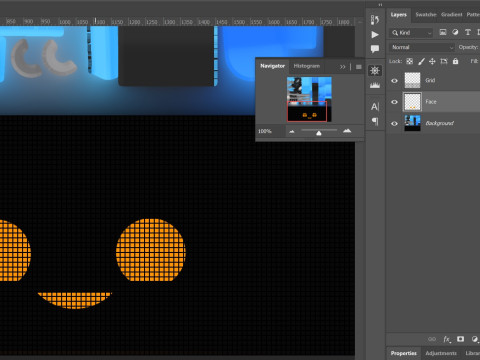Click the Opacity label in Layers

click(x=468, y=47)
